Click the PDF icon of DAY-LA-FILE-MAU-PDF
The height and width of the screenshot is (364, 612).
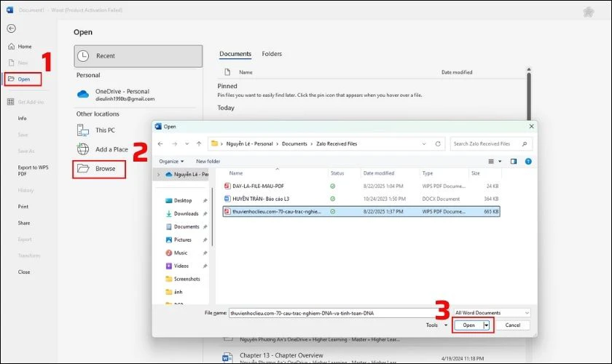click(227, 186)
